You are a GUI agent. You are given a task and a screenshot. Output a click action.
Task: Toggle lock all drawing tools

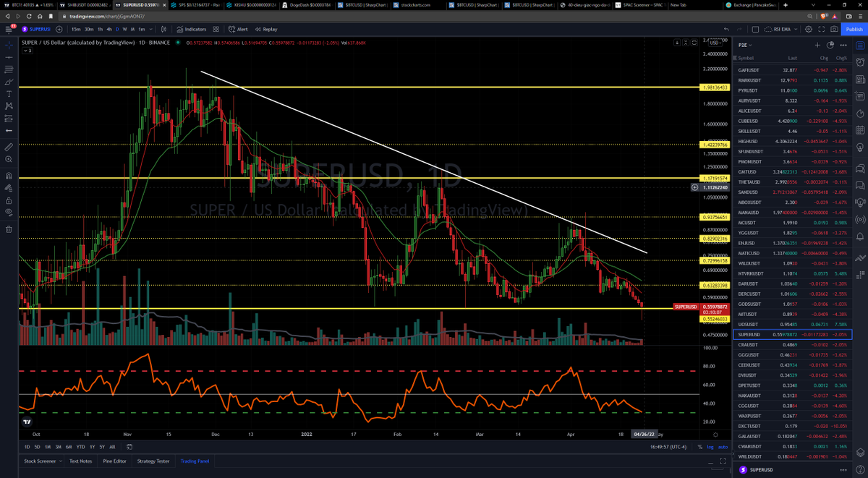pos(8,200)
